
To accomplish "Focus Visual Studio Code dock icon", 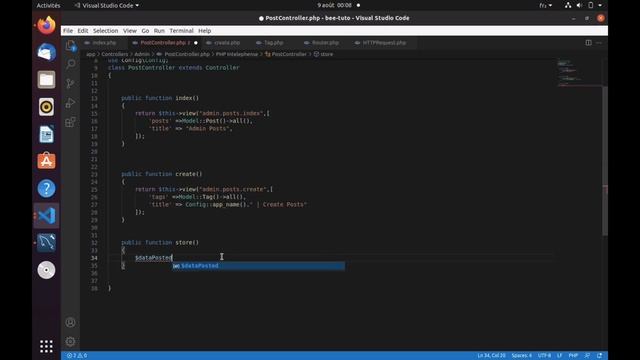I will pos(47,216).
